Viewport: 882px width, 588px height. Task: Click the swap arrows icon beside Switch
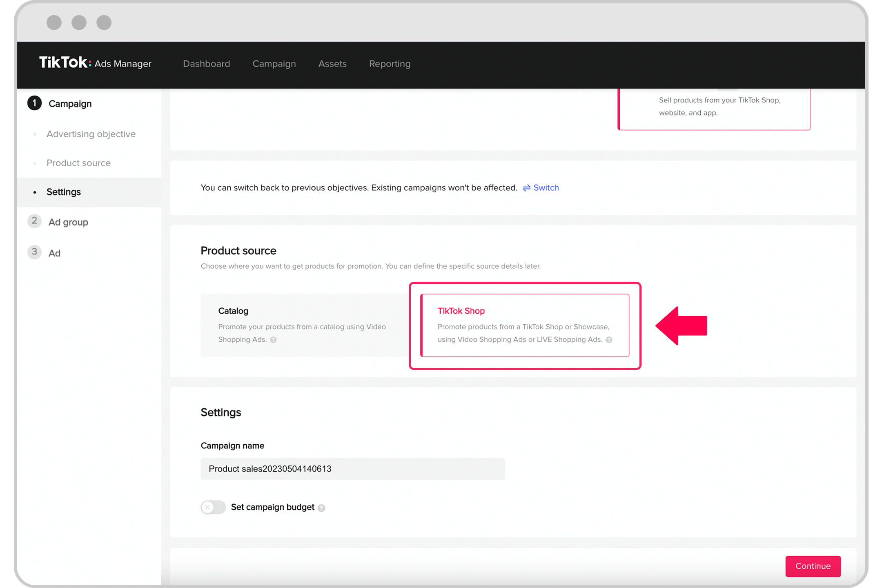[x=526, y=188]
